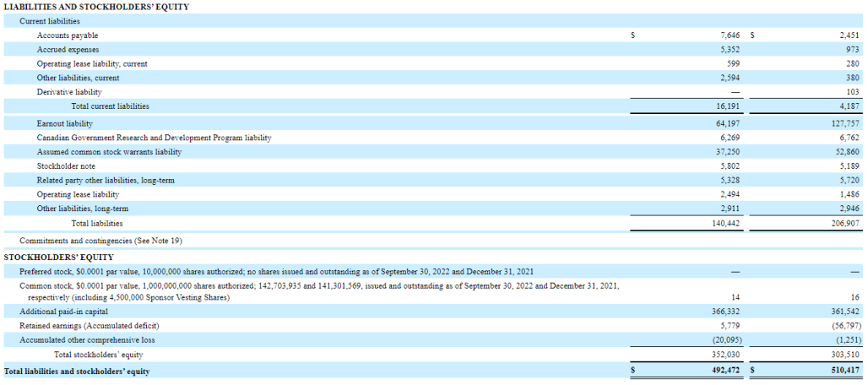Select the 'LIABILITIES AND STOCKHOLDERS' EQUITY' heading
Image resolution: width=868 pixels, height=385 pixels.
pyautogui.click(x=96, y=8)
